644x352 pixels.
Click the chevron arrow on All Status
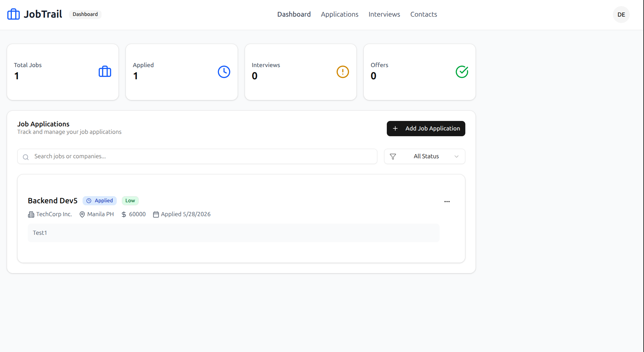457,157
